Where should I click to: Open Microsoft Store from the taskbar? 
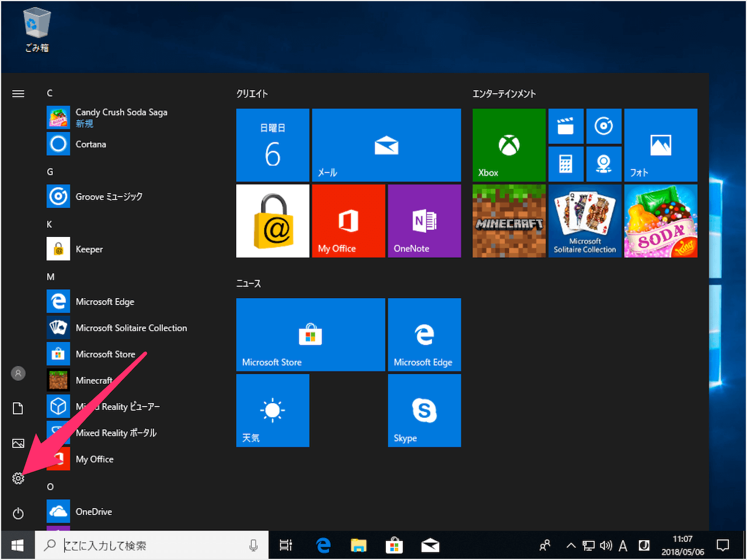[x=395, y=545]
